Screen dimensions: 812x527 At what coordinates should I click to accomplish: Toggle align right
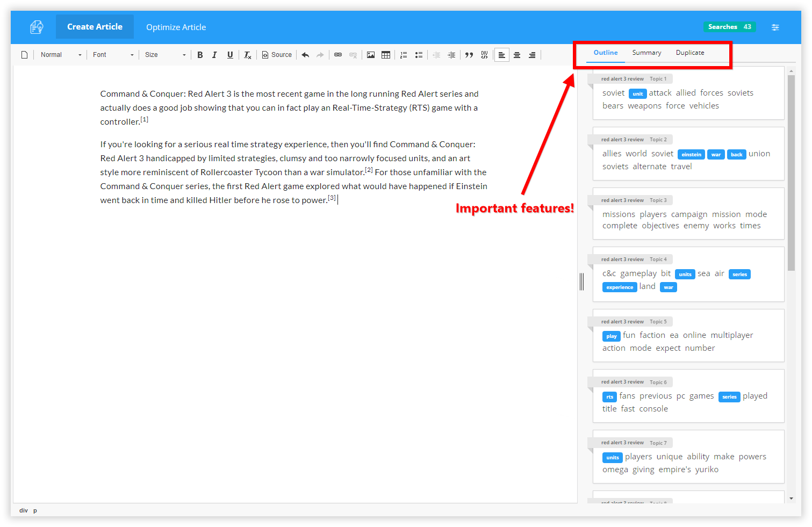tap(532, 55)
